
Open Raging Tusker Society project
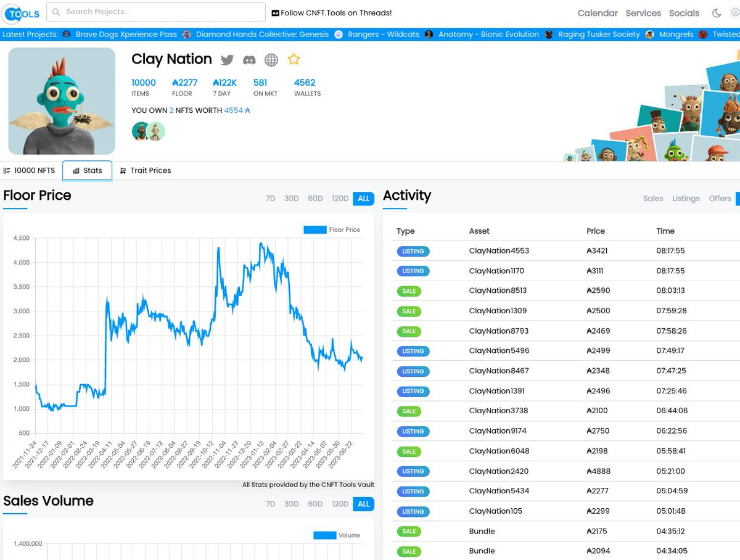(599, 35)
